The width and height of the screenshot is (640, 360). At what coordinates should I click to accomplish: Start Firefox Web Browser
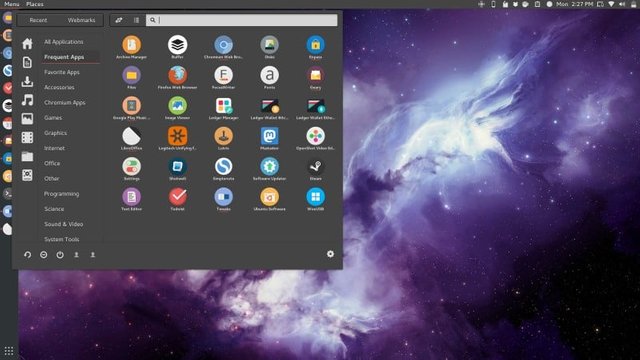(178, 75)
